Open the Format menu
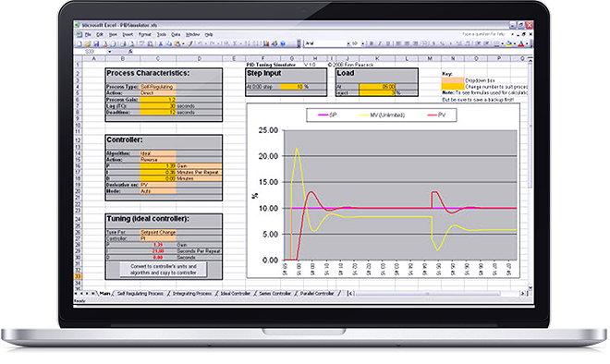 145,34
